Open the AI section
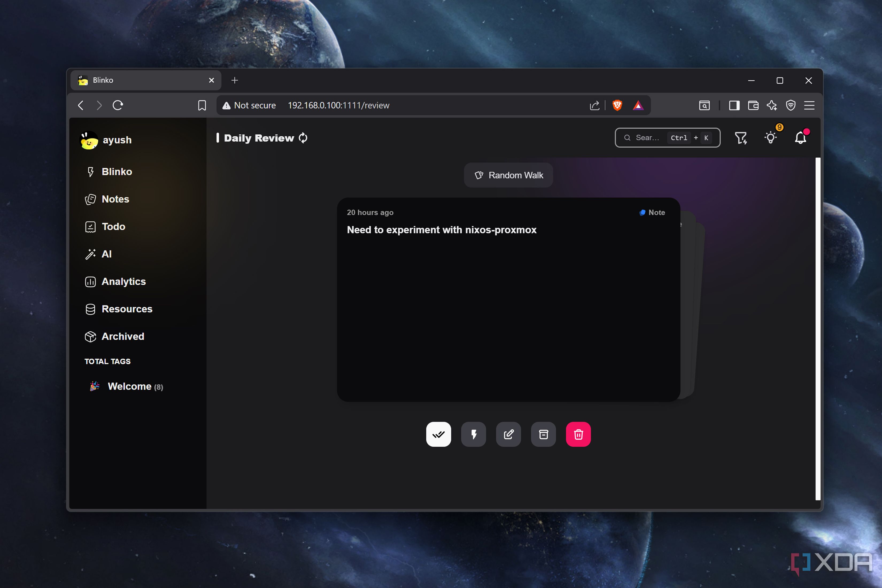This screenshot has height=588, width=882. 138,254
